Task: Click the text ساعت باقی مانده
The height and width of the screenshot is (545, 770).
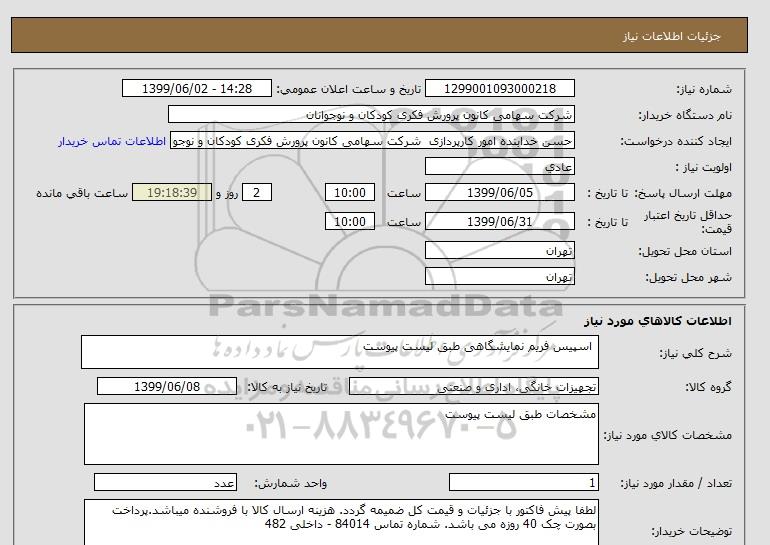Action: click(82, 193)
